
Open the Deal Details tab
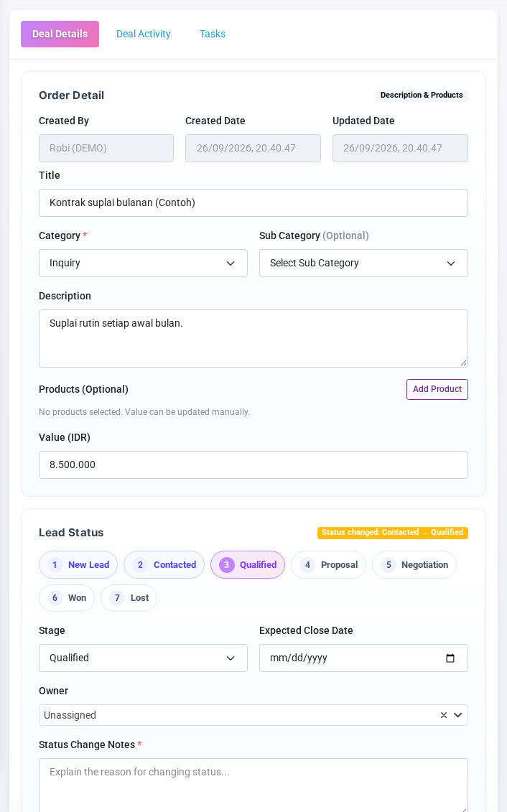(x=60, y=34)
